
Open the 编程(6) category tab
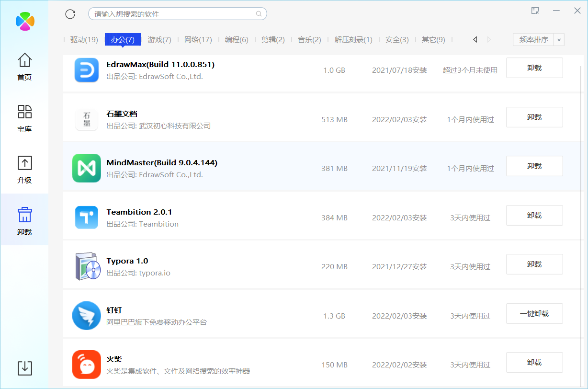(x=237, y=40)
